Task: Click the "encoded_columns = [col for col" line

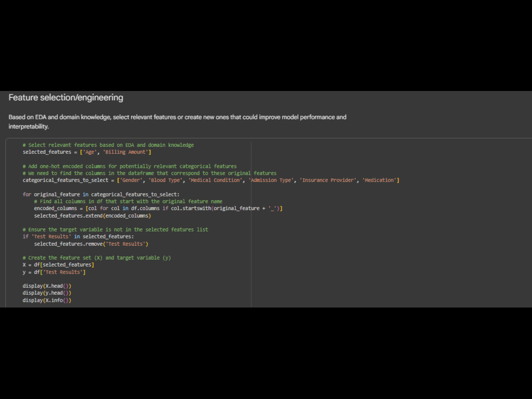Action: tap(158, 209)
